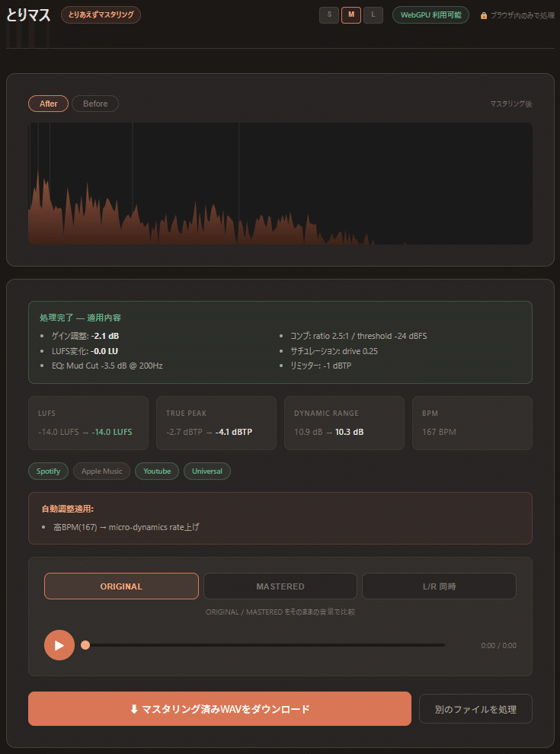Click EQ: Mud Cut -3.5 dB @ 200Hz

(107, 366)
